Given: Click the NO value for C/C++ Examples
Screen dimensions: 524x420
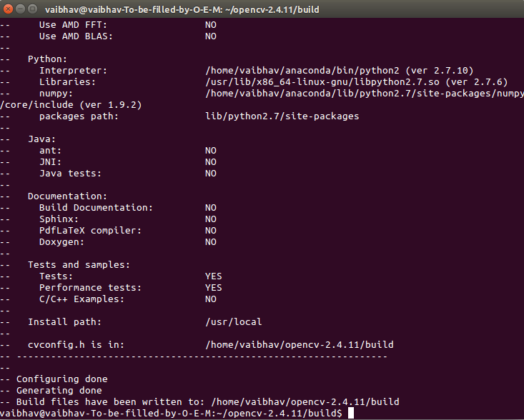Looking at the screenshot, I should coord(210,299).
